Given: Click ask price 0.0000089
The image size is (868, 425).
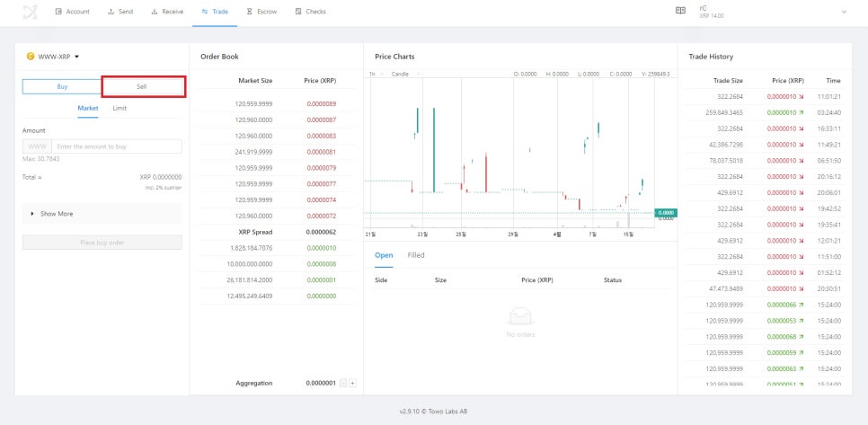Looking at the screenshot, I should (x=322, y=104).
